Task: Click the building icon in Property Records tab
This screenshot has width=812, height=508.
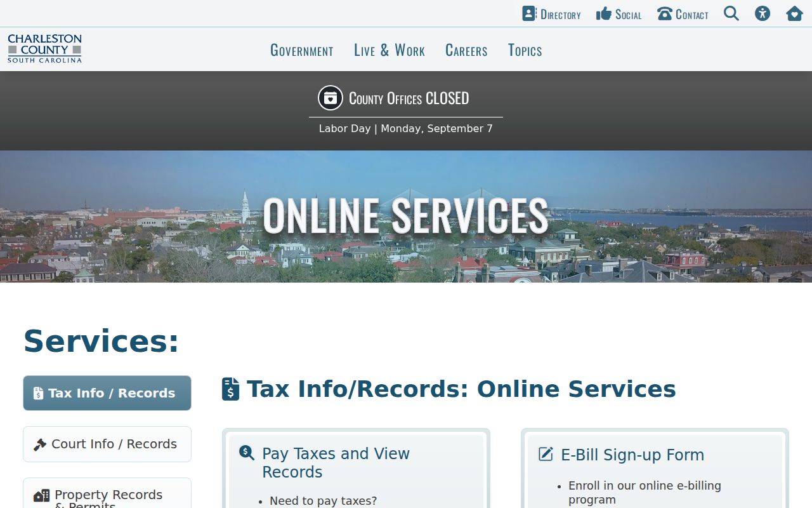Action: click(41, 496)
